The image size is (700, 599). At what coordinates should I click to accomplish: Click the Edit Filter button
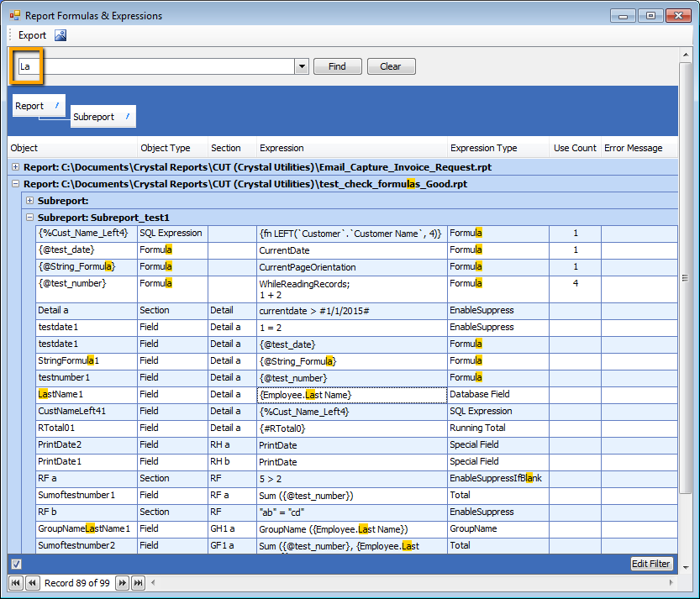pos(651,564)
